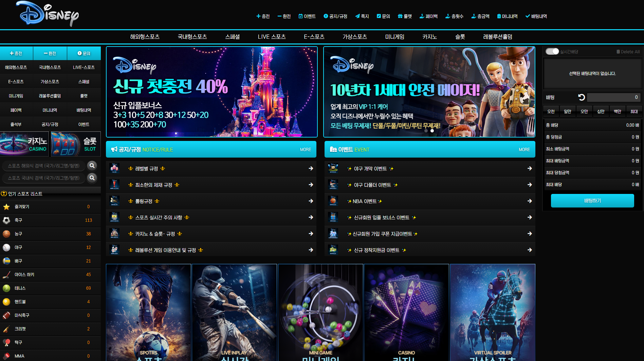This screenshot has width=644, height=361.
Task: Click the 카지노 CASINO roulette image
Action: (25, 144)
